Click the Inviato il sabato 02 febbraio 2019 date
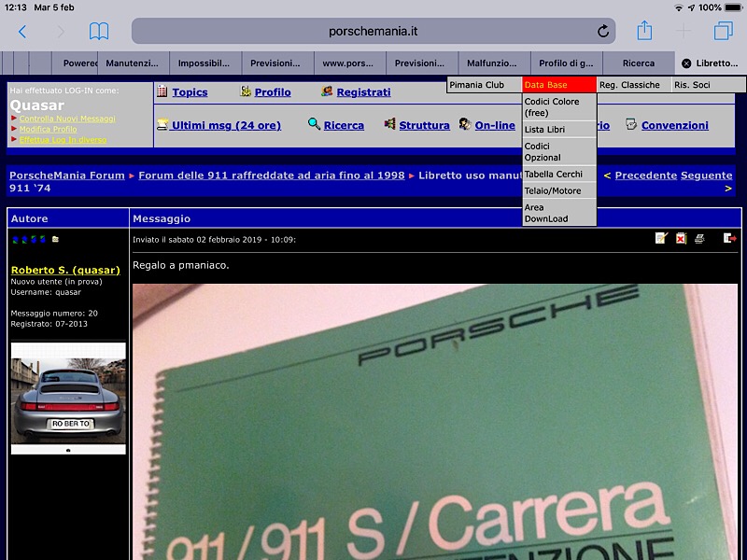This screenshot has width=747, height=560. [x=215, y=240]
